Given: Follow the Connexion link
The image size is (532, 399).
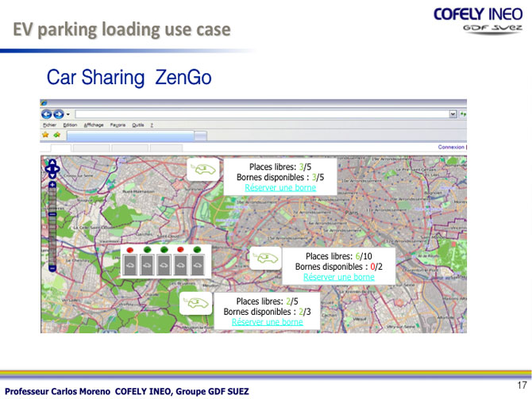Looking at the screenshot, I should pyautogui.click(x=451, y=147).
